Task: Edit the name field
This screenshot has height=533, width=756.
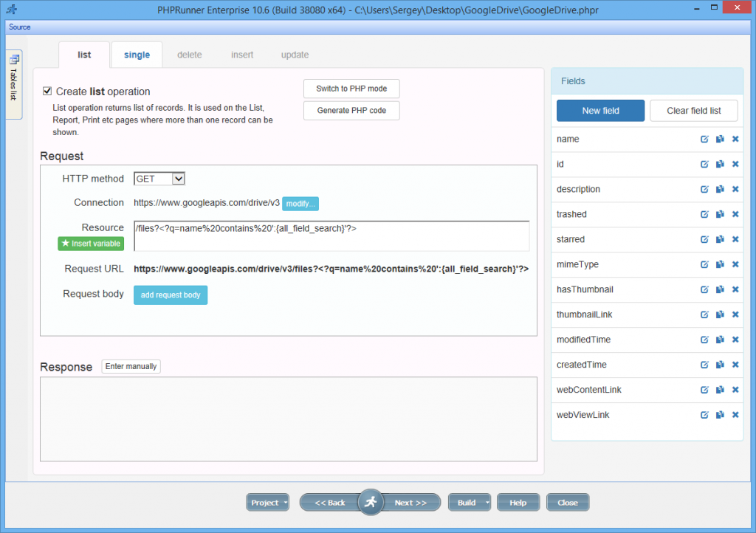Action: 704,139
